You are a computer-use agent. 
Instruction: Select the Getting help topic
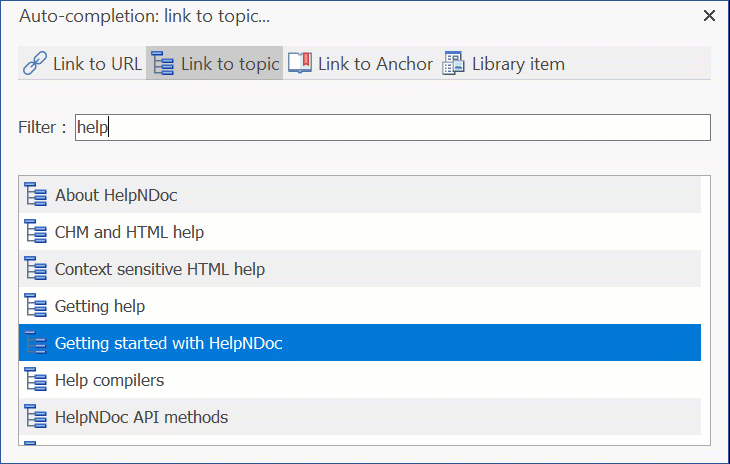point(360,305)
